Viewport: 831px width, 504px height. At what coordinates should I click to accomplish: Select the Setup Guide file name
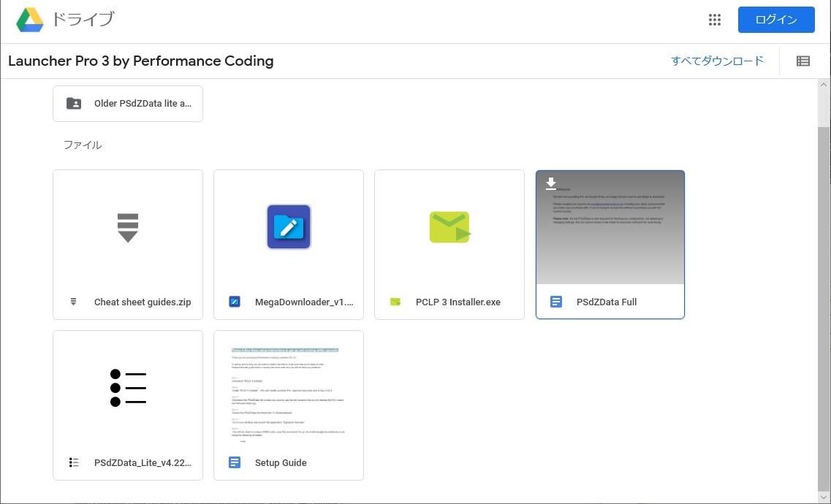coord(281,462)
